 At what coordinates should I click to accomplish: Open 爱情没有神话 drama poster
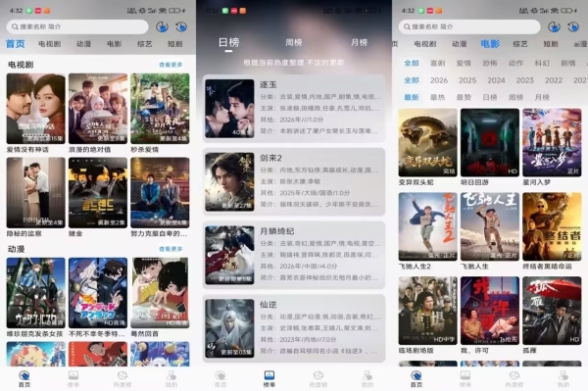(x=36, y=109)
